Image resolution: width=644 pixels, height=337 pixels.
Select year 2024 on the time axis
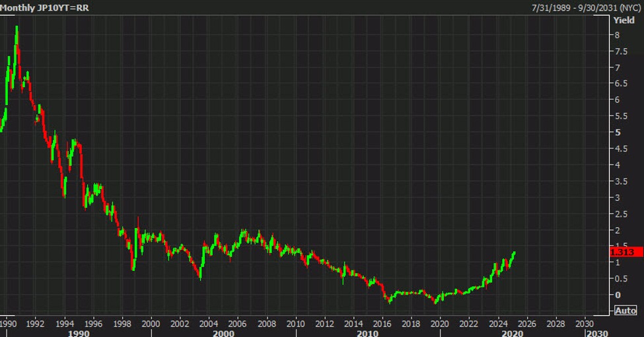coord(497,324)
